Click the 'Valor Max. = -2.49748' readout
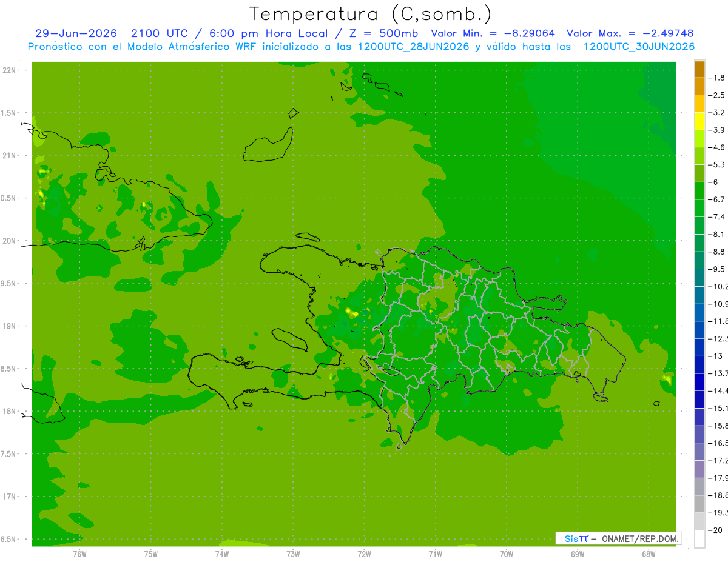Image resolution: width=728 pixels, height=562 pixels. [630, 33]
